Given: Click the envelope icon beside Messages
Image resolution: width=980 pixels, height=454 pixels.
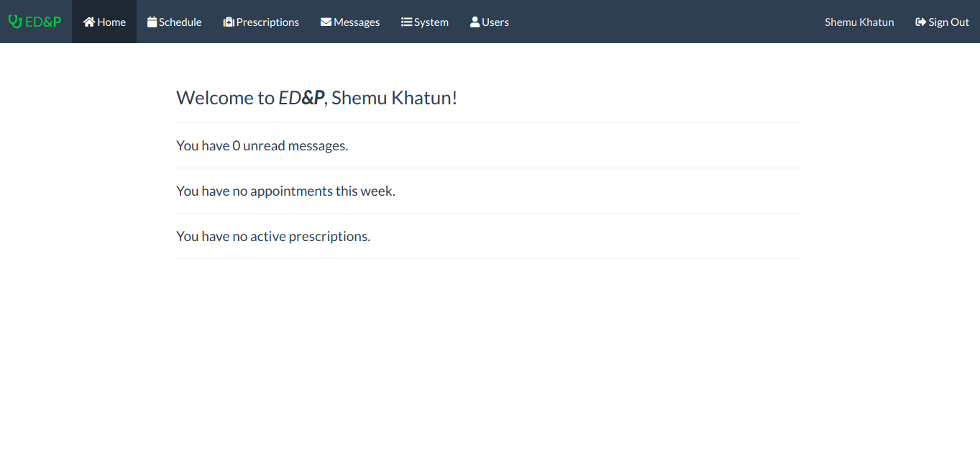Looking at the screenshot, I should [326, 22].
